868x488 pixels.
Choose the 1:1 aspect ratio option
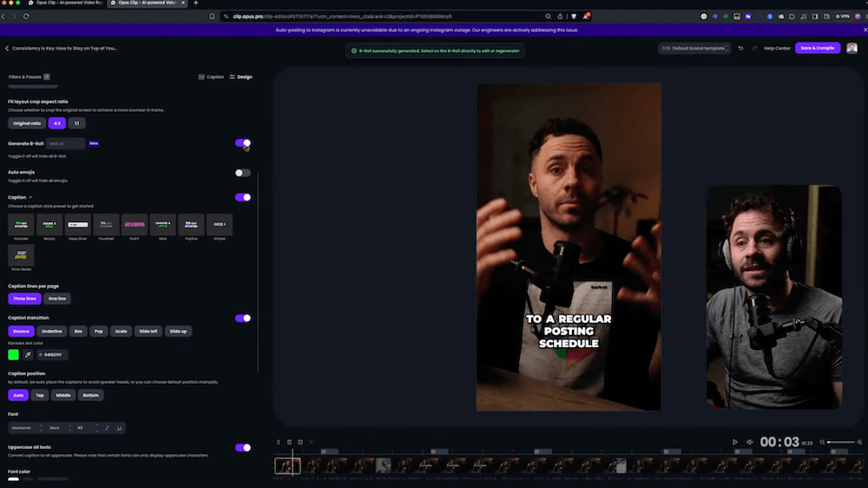(x=76, y=123)
